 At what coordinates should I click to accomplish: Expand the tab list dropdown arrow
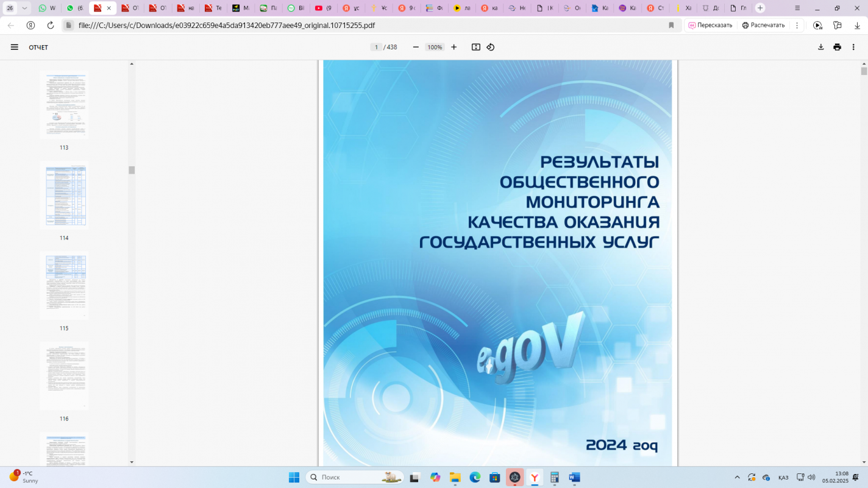click(24, 8)
